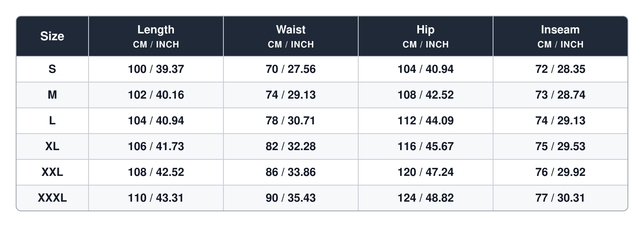Select hip value 104 / 40.94 in S row

(x=425, y=69)
